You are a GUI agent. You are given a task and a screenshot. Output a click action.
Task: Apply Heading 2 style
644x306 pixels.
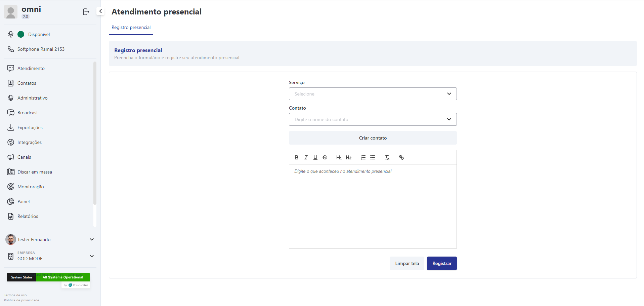point(348,157)
